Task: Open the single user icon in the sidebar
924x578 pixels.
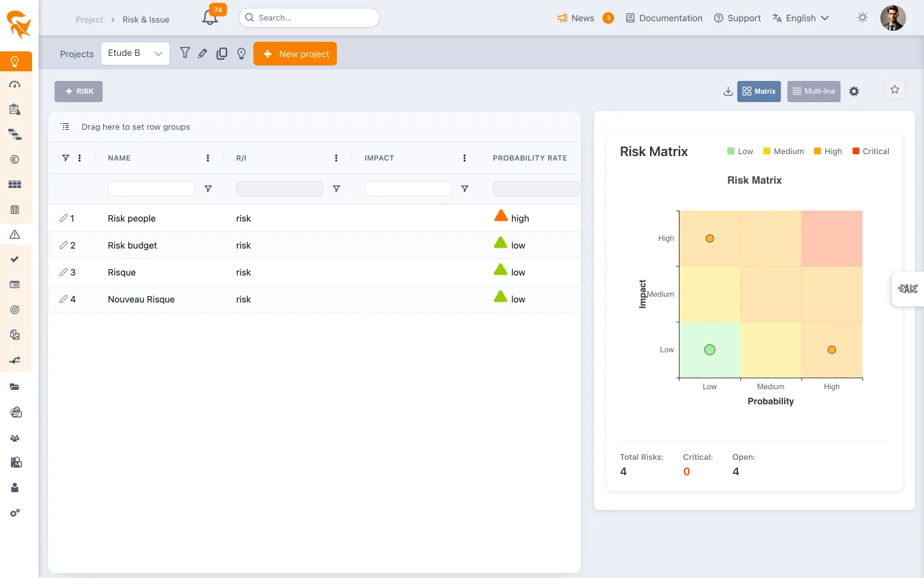Action: 15,487
